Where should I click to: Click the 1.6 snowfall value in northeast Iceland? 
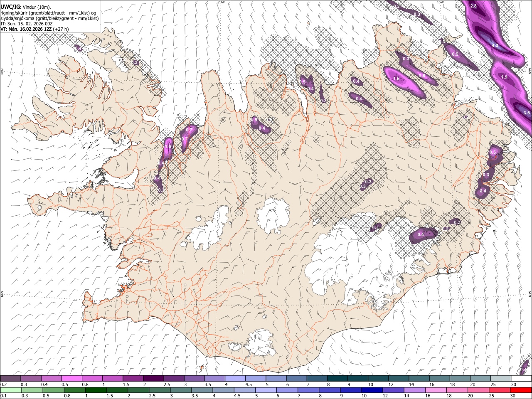pos(396,79)
